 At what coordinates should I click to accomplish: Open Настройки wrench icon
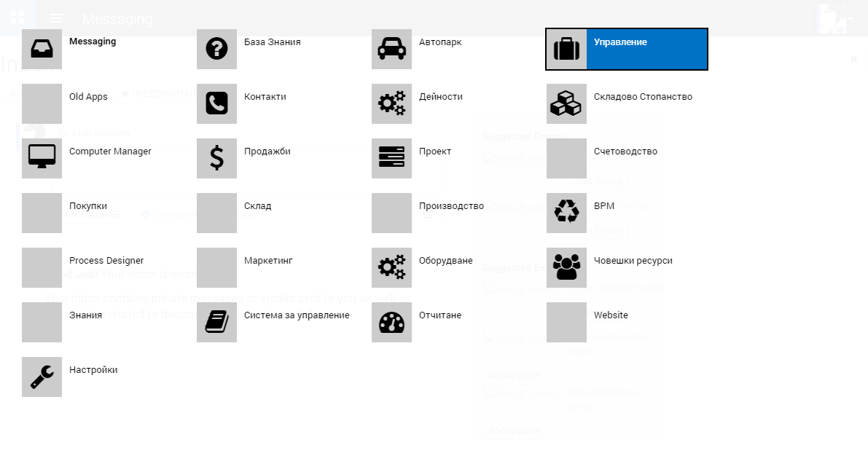42,377
